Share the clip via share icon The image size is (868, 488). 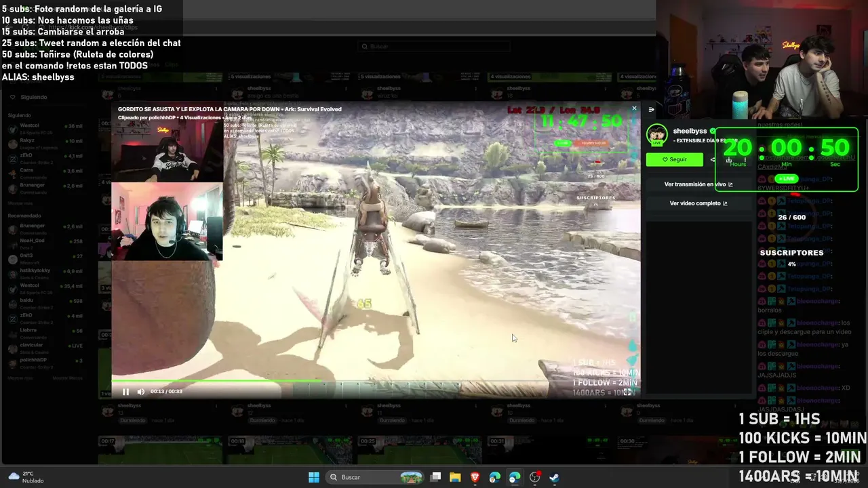pyautogui.click(x=713, y=160)
